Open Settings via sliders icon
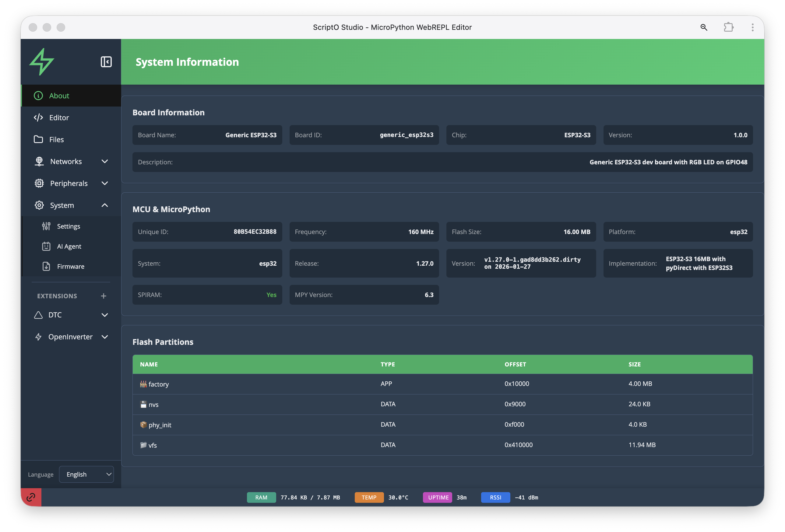 pos(46,226)
